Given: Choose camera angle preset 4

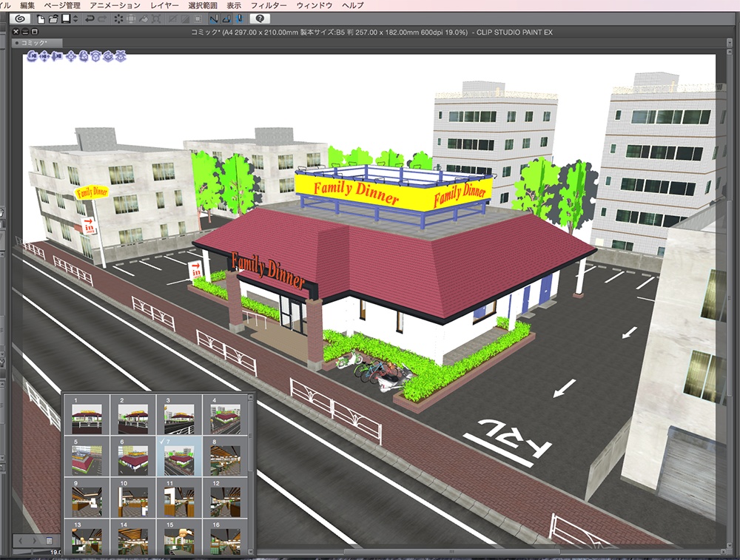Looking at the screenshot, I should [226, 416].
